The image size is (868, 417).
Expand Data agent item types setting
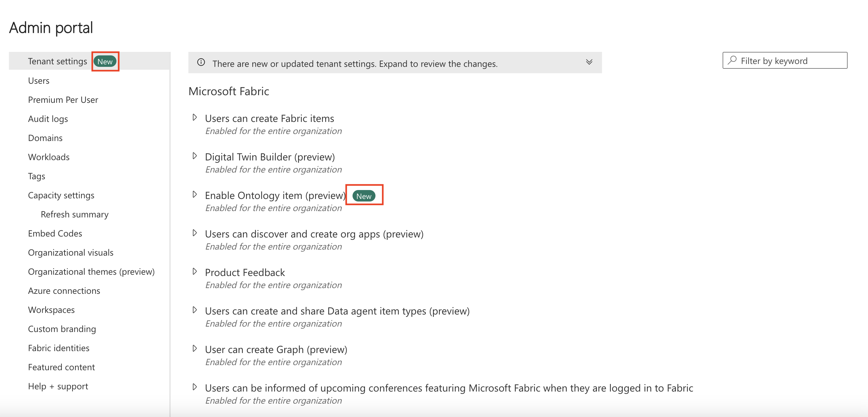(195, 310)
